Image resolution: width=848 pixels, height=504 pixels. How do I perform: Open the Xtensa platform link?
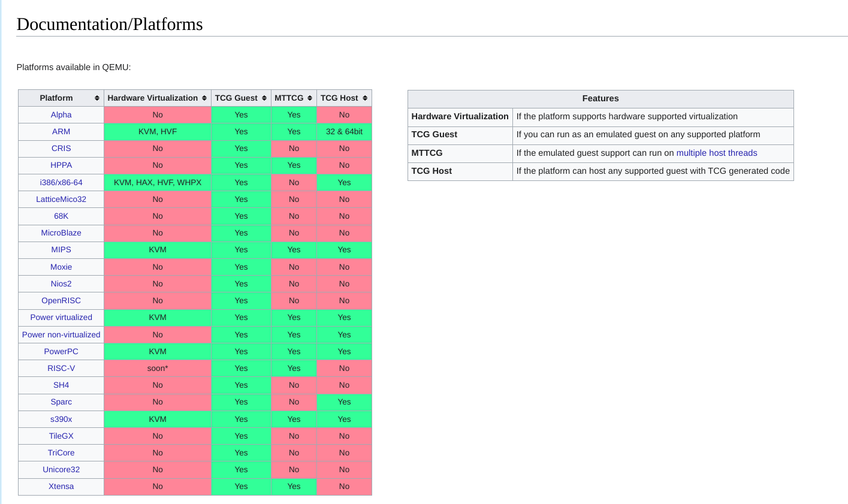click(61, 487)
